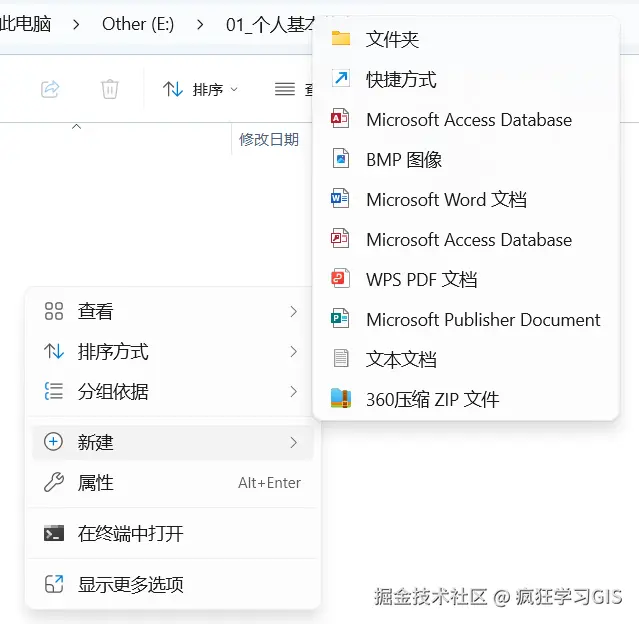
Task: Create the second Microsoft Access Database entry
Action: [466, 239]
